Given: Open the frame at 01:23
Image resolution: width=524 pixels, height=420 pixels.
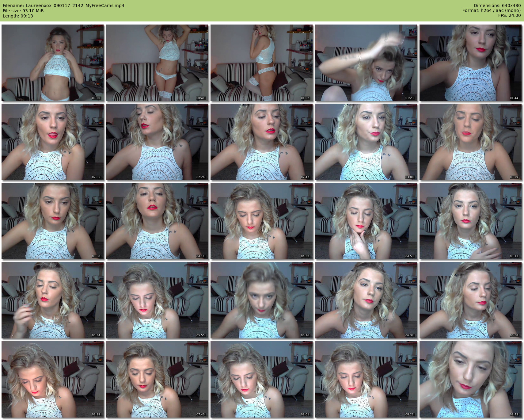Looking at the screenshot, I should click(x=366, y=63).
